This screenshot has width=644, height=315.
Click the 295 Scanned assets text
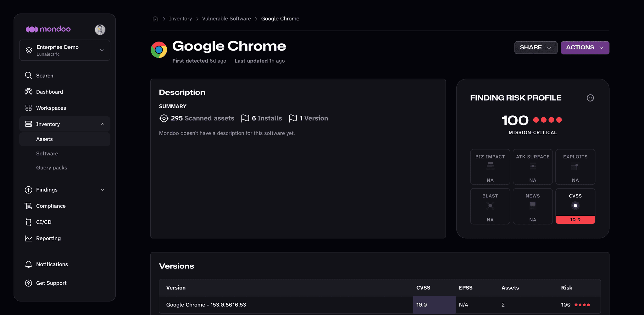coord(203,118)
